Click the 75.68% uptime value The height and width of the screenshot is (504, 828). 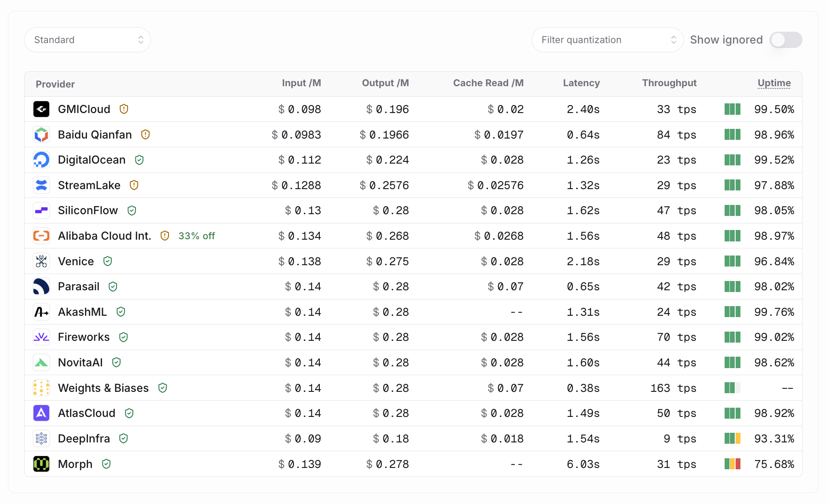point(774,464)
